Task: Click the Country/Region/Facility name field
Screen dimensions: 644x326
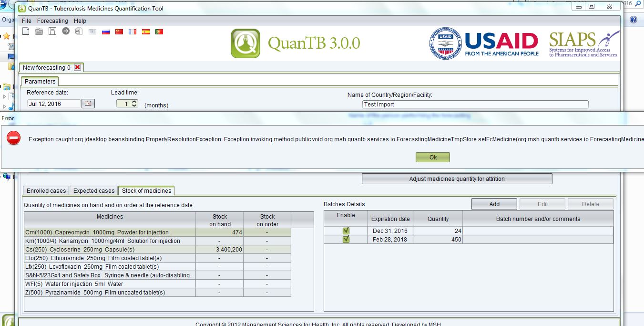Action: [x=475, y=104]
